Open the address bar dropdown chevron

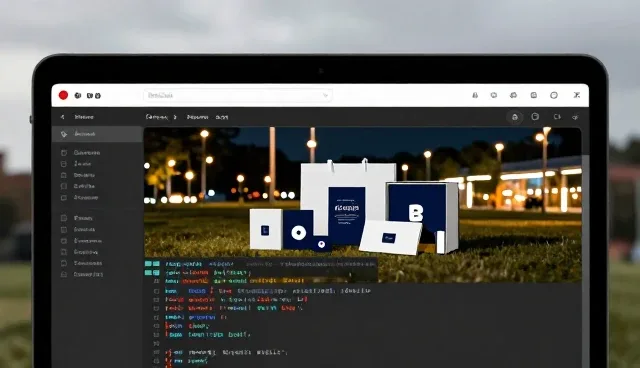(325, 95)
